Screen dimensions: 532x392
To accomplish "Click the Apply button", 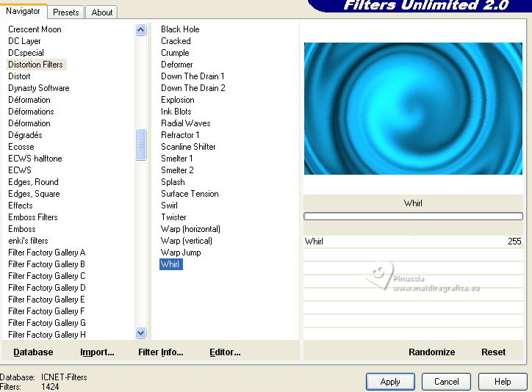I will pos(390,382).
